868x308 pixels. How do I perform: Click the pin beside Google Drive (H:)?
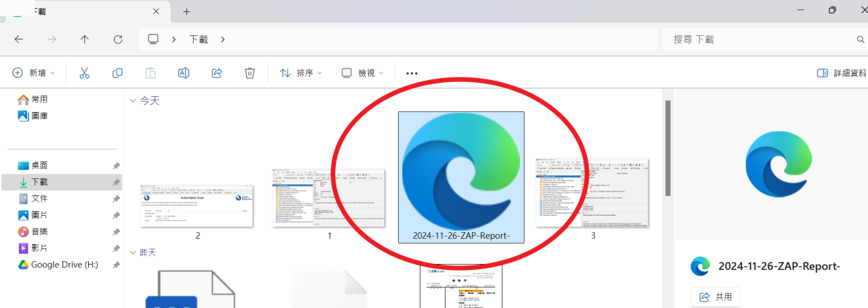coord(116,265)
